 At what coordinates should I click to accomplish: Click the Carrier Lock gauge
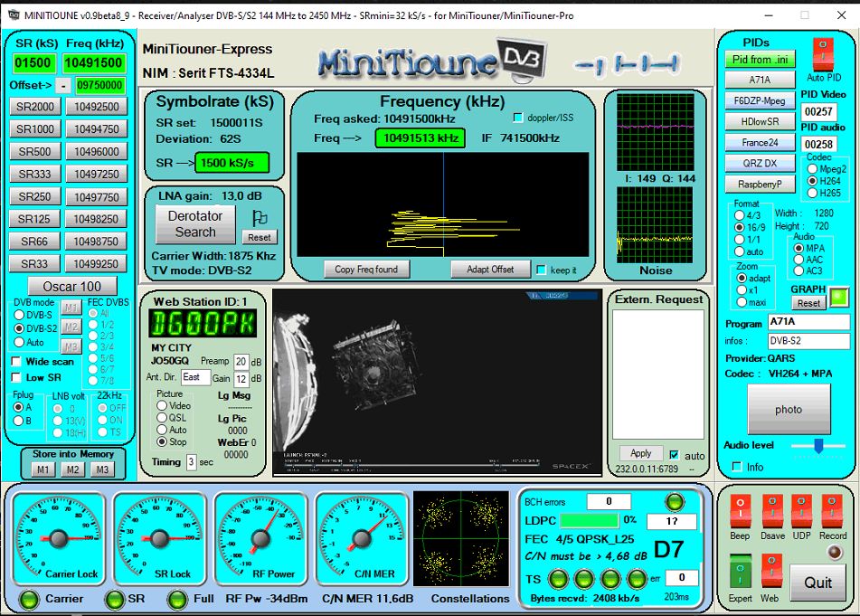pyautogui.click(x=58, y=538)
